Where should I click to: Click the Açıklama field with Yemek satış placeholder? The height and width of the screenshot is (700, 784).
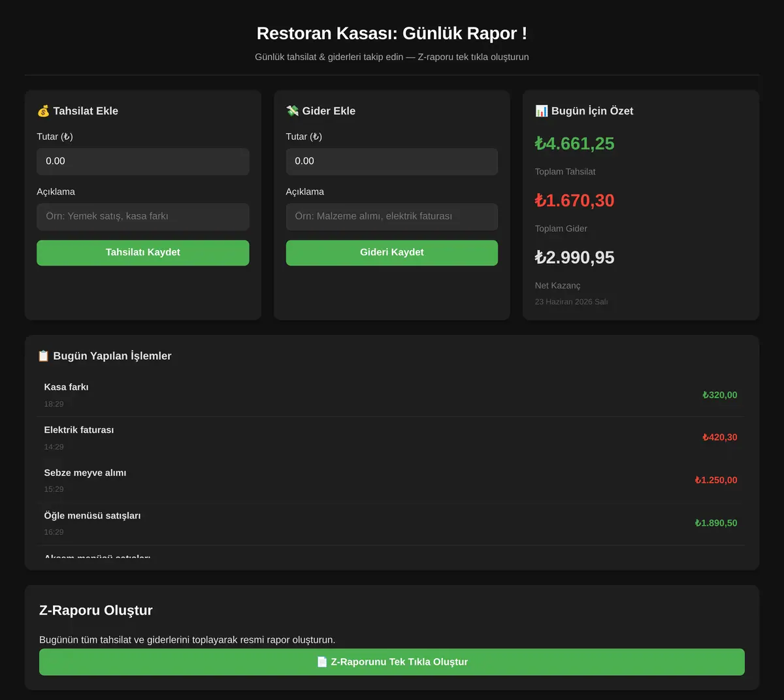pyautogui.click(x=143, y=217)
